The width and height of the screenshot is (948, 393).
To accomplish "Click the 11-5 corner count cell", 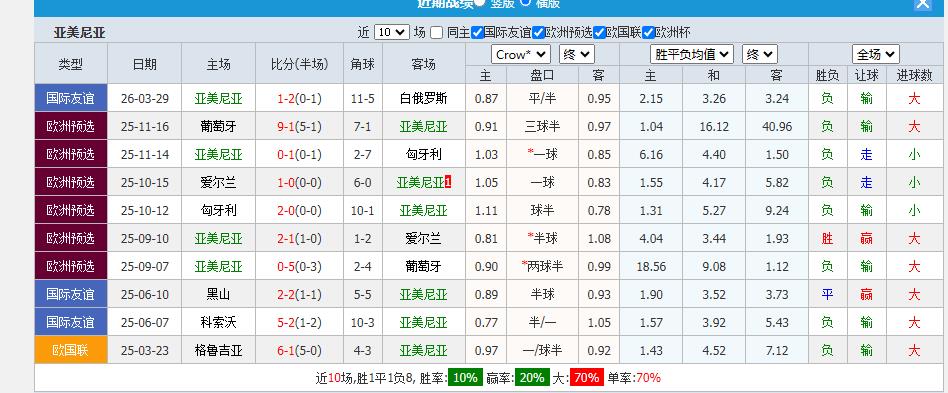I will pos(363,99).
